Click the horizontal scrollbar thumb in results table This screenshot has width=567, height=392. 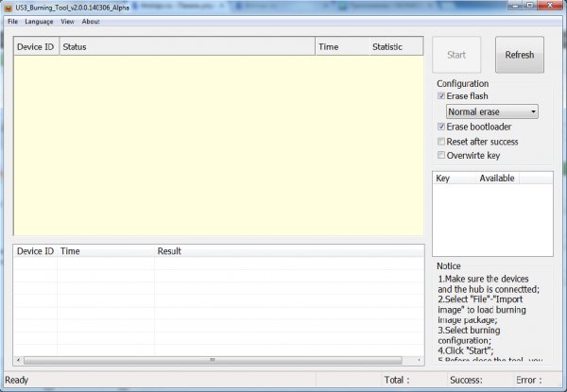tap(213, 360)
